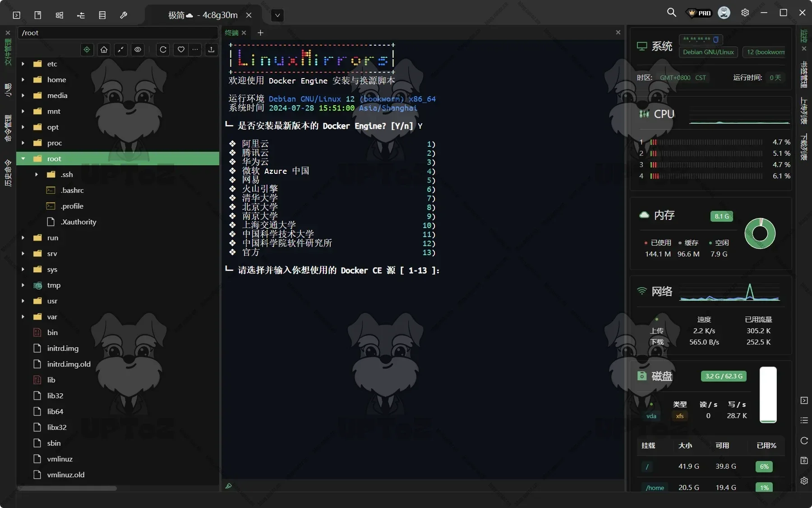
Task: Add a new terminal tab with plus
Action: click(260, 33)
